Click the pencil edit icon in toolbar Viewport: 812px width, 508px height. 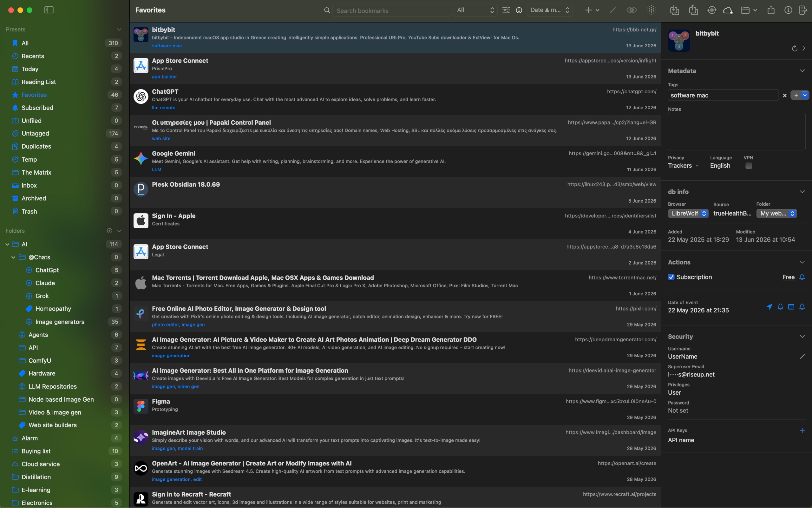tap(613, 10)
